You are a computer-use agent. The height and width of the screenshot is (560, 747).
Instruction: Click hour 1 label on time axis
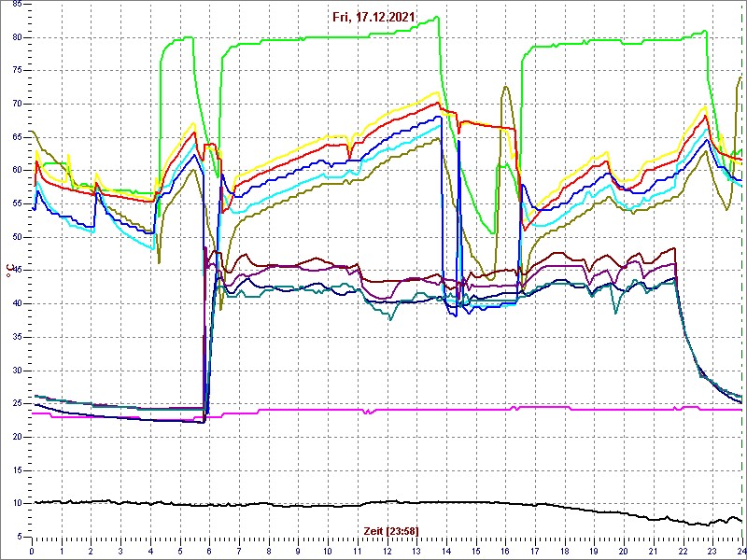click(x=62, y=552)
